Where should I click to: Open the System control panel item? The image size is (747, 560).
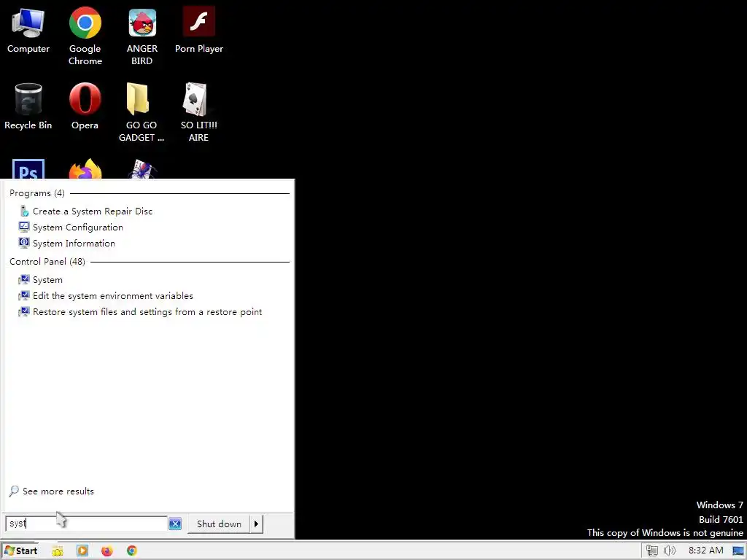click(x=47, y=280)
